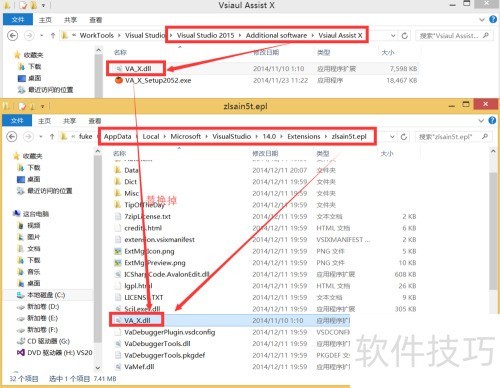Select VA_X.dll in Vsiaul Assist X window
The height and width of the screenshot is (388, 500).
pyautogui.click(x=138, y=69)
